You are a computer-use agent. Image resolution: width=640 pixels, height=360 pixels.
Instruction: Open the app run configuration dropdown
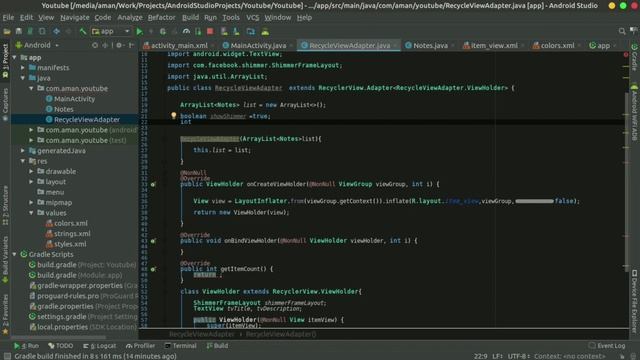point(111,31)
